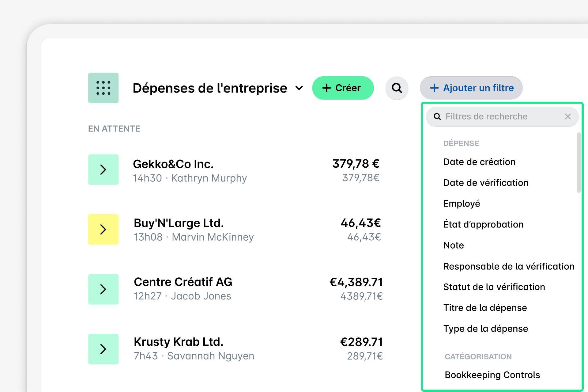Click the magnifier icon inside filter search
Image resolution: width=588 pixels, height=392 pixels.
coord(437,116)
